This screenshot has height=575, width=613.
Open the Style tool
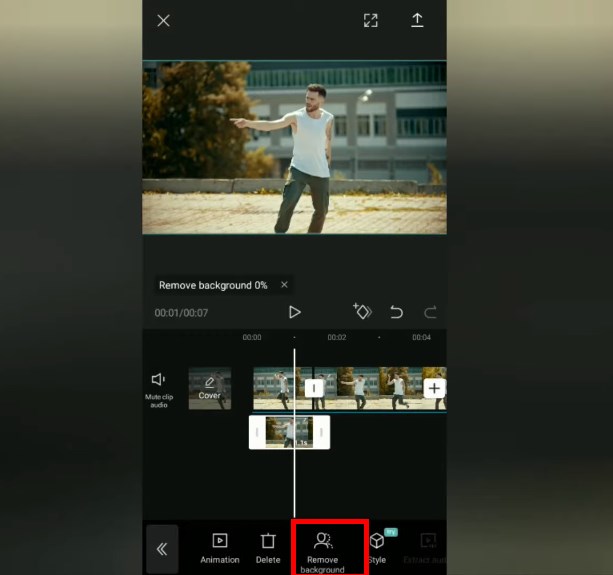point(377,548)
